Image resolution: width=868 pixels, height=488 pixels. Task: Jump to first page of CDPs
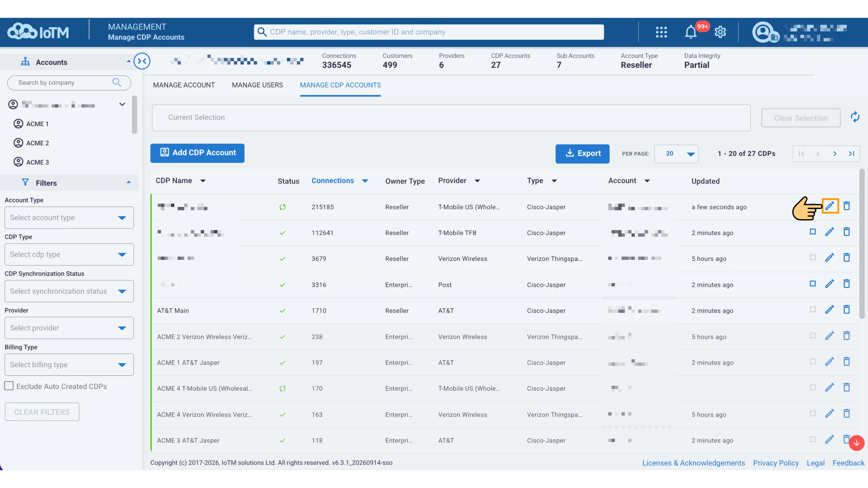point(801,153)
